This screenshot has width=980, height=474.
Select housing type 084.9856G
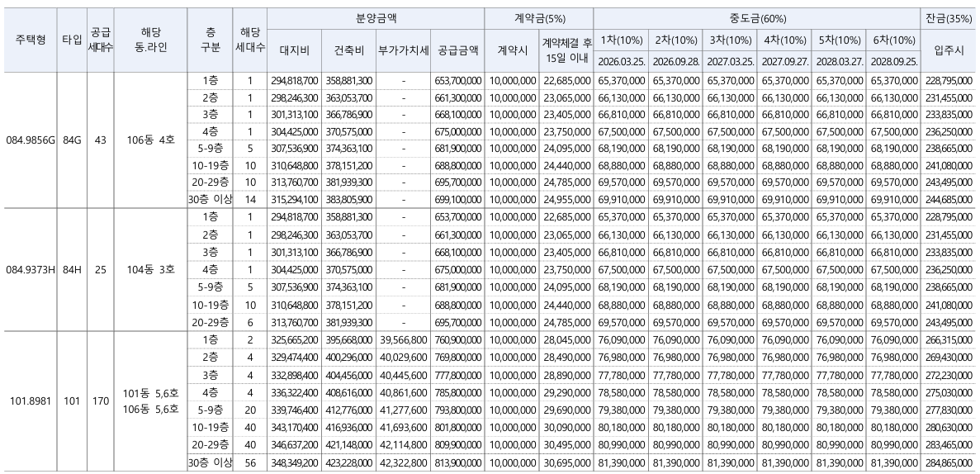click(31, 140)
